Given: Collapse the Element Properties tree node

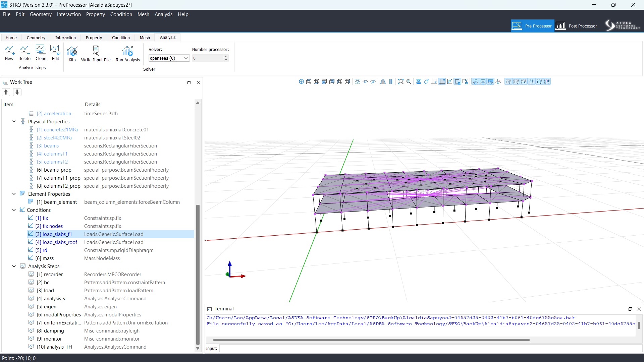Looking at the screenshot, I should 14,194.
